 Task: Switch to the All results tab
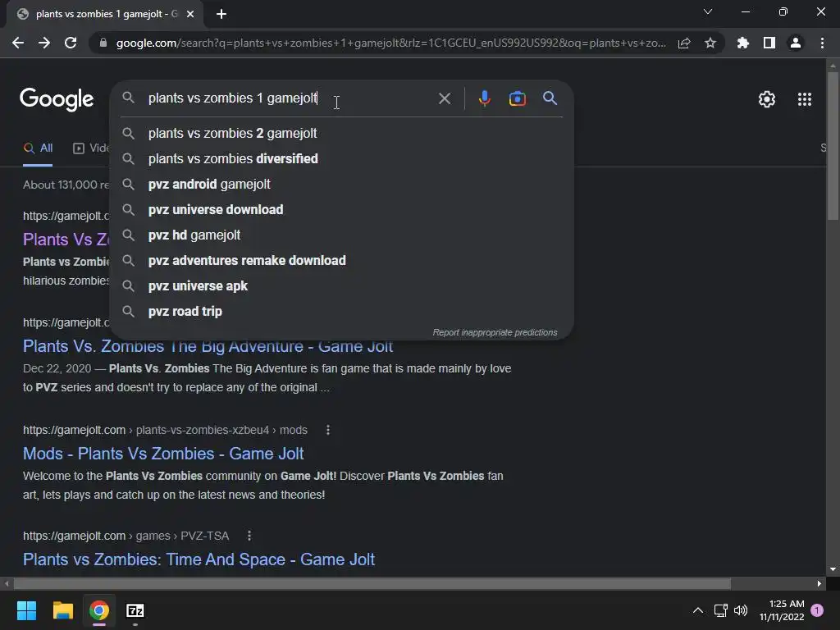[x=38, y=148]
